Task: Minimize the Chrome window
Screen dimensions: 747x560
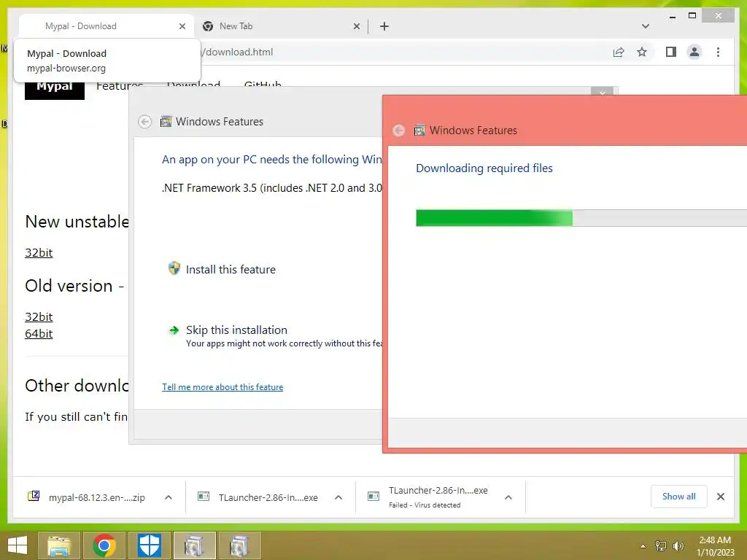Action: coord(672,16)
